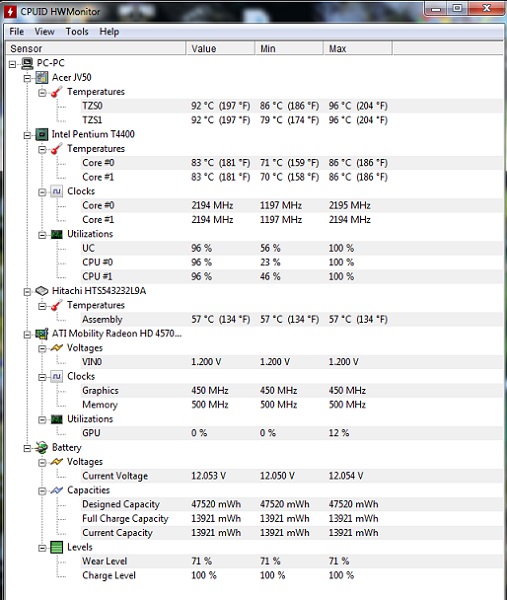Maximize the HWMonitor window
Viewport: 507px width, 600px height.
click(457, 8)
